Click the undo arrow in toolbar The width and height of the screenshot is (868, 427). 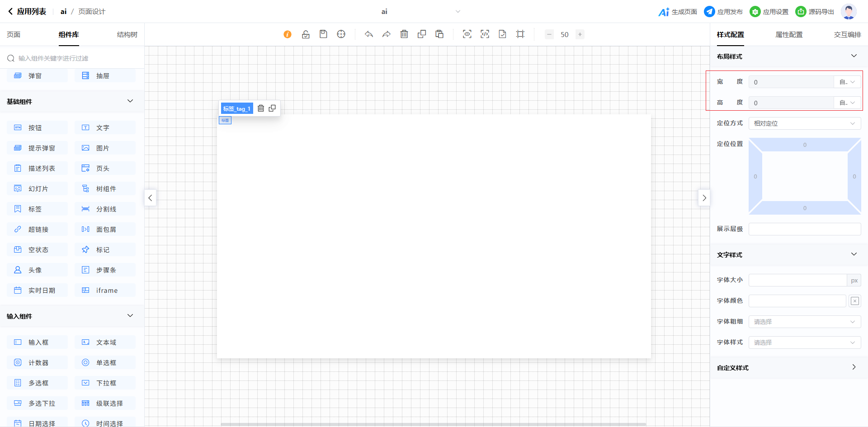pyautogui.click(x=369, y=34)
